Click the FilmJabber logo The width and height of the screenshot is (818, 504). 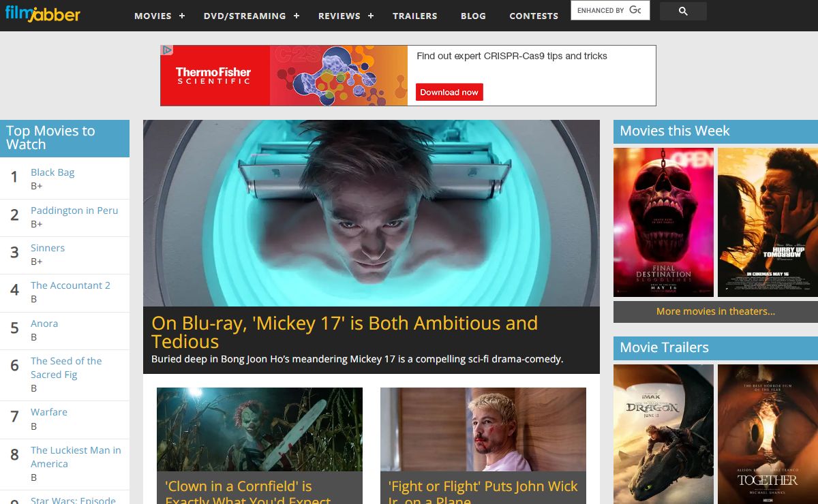(42, 13)
